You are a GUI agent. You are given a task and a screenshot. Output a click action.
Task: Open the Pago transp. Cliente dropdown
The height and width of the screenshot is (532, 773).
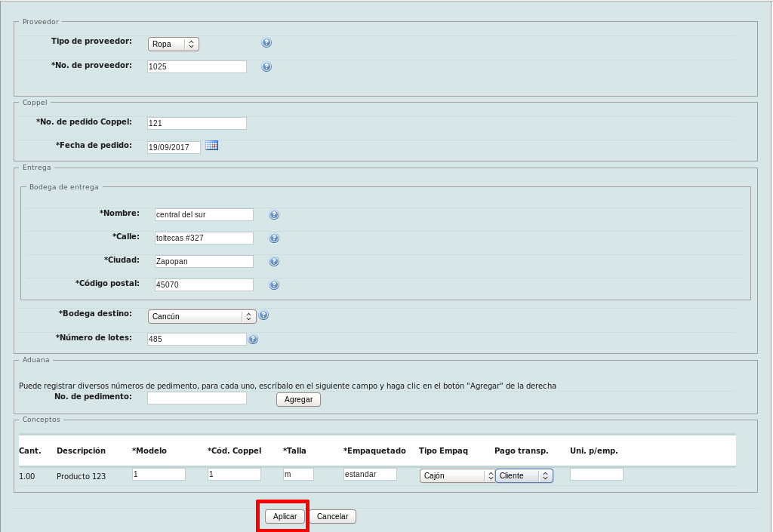(524, 475)
